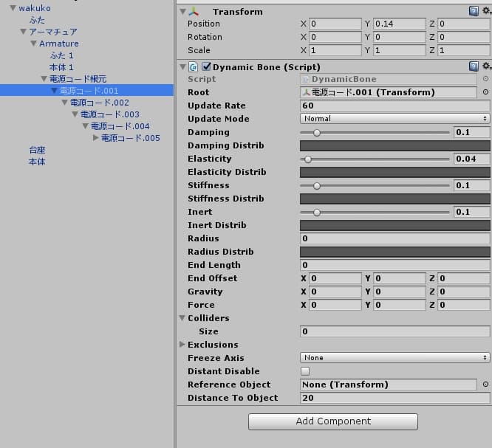Click the Damping slider track
This screenshot has height=448, width=492.
pos(375,133)
